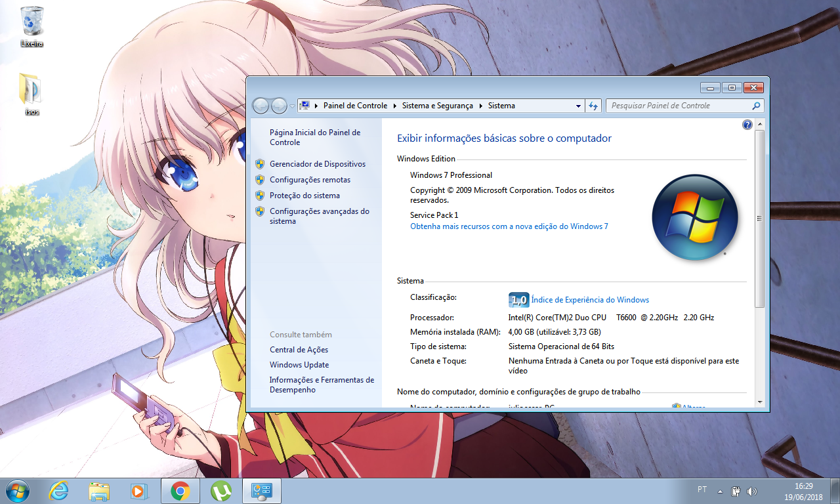Expand the arrow before Painel de Controle

coord(316,106)
